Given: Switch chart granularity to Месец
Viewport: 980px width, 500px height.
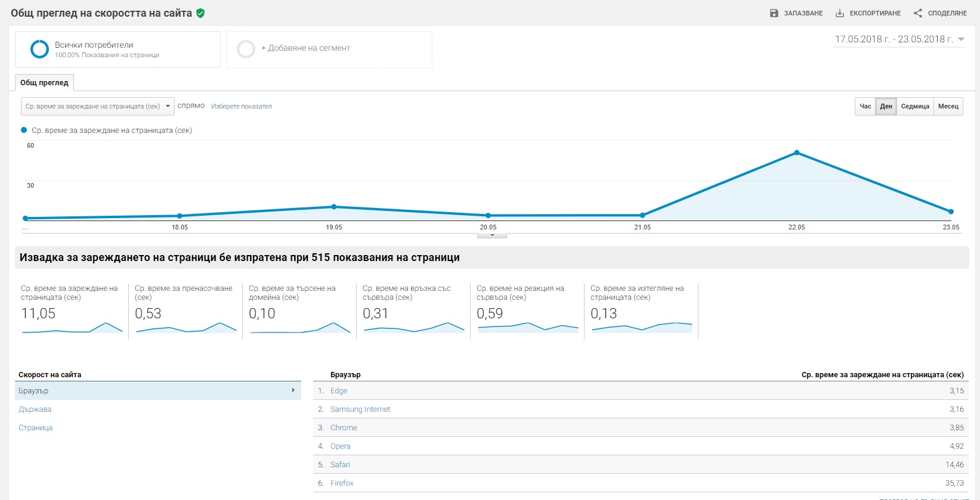Looking at the screenshot, I should [948, 106].
